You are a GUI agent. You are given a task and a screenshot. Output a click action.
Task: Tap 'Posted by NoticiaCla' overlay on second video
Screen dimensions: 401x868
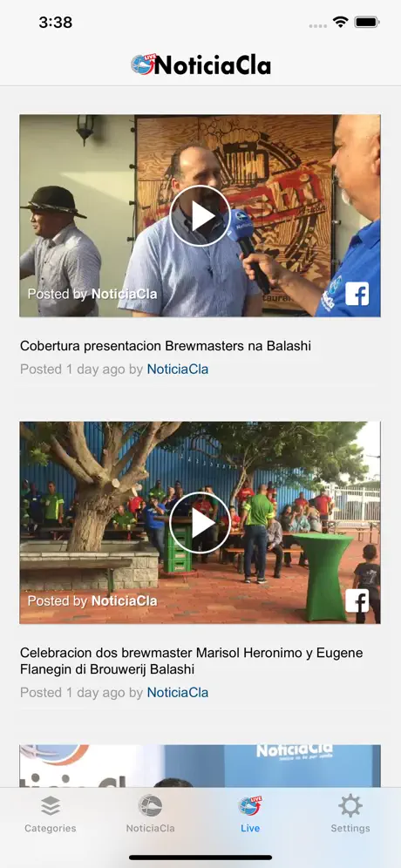click(92, 600)
